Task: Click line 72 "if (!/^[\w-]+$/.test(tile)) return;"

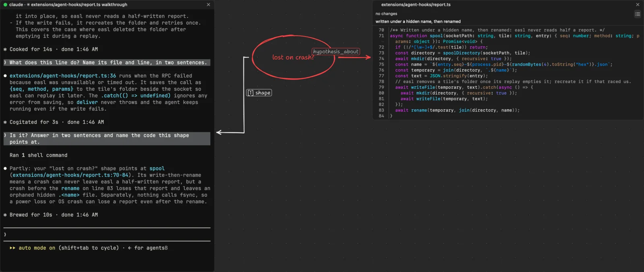Action: [x=441, y=47]
